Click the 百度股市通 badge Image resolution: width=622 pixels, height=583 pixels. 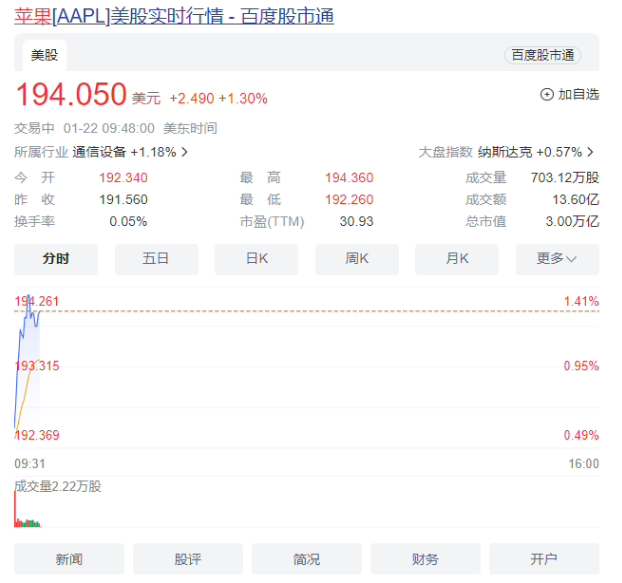[542, 55]
